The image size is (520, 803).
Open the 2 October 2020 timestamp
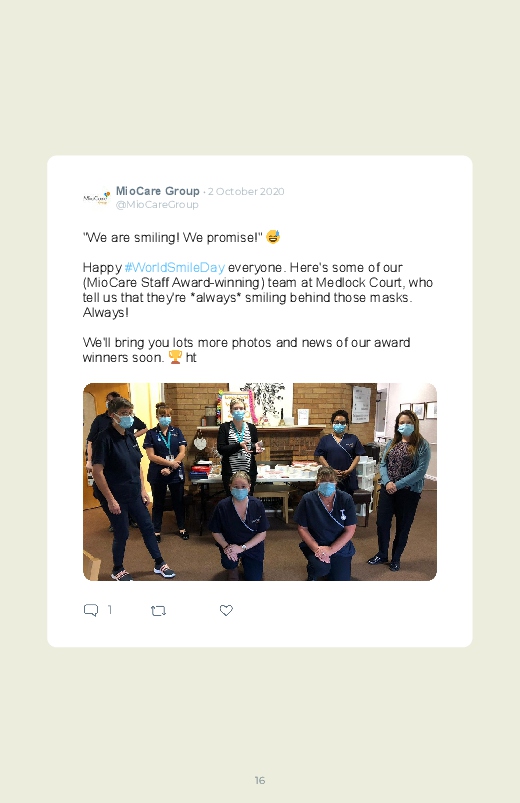click(246, 192)
